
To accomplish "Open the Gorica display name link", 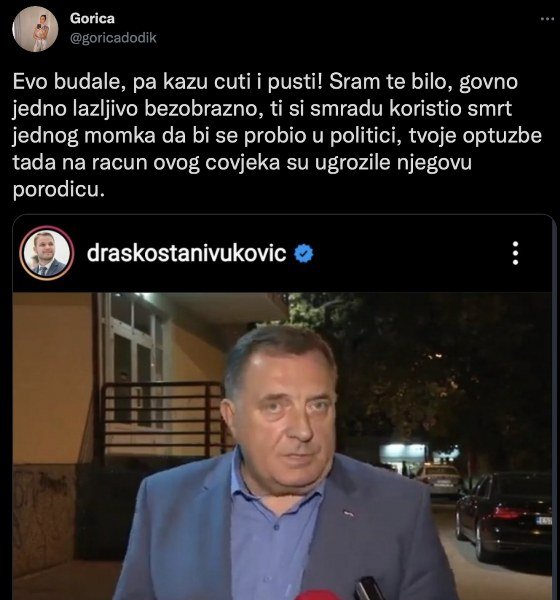I will 92,18.
